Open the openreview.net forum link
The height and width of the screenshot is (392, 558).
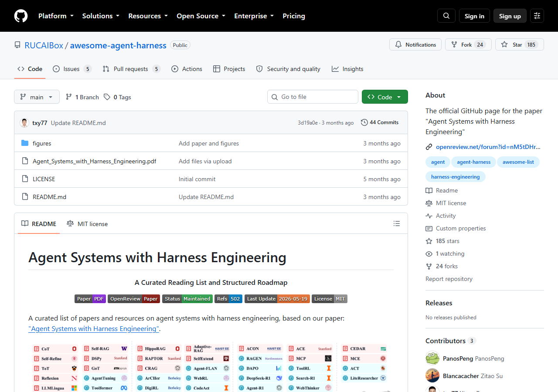coord(488,147)
